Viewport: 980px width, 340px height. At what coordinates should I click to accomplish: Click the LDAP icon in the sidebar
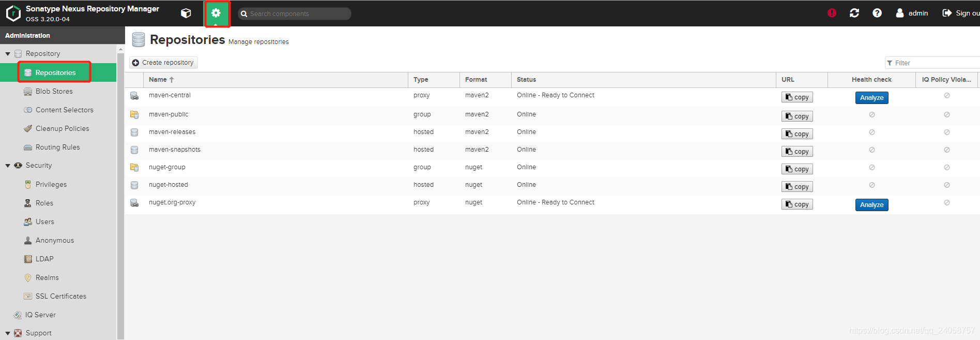(28, 259)
